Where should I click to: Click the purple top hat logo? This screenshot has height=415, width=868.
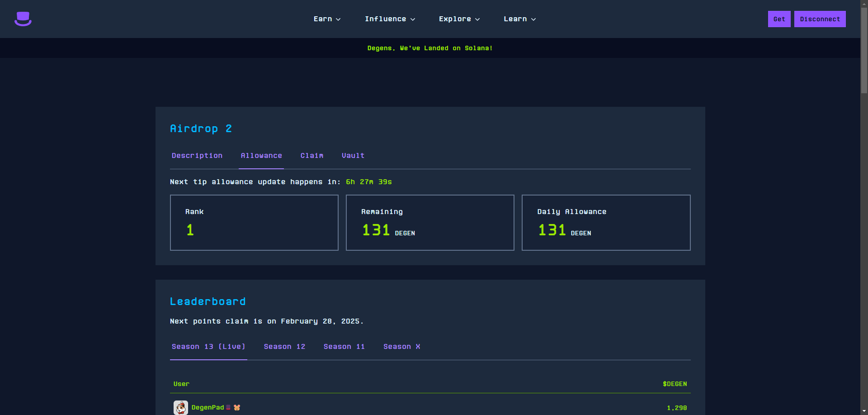pos(23,19)
